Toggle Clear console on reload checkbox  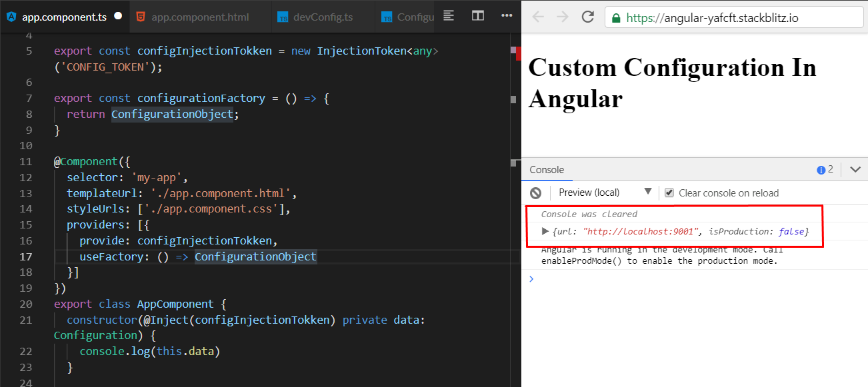pyautogui.click(x=669, y=193)
